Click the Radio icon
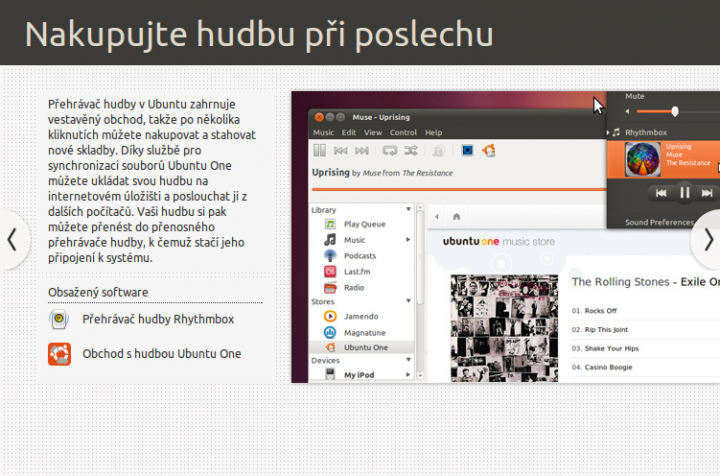This screenshot has width=720, height=476. click(x=330, y=288)
